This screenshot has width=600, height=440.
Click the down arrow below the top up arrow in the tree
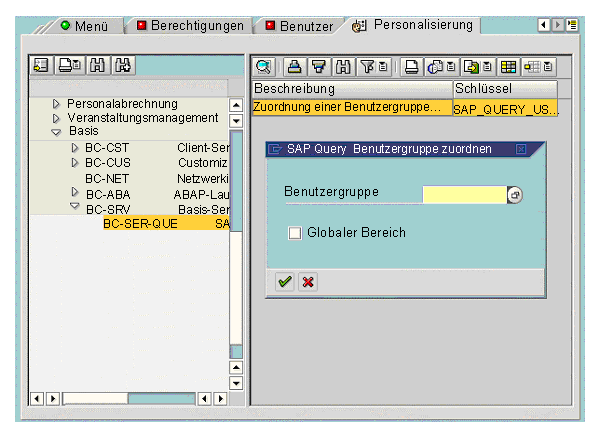pyautogui.click(x=236, y=121)
